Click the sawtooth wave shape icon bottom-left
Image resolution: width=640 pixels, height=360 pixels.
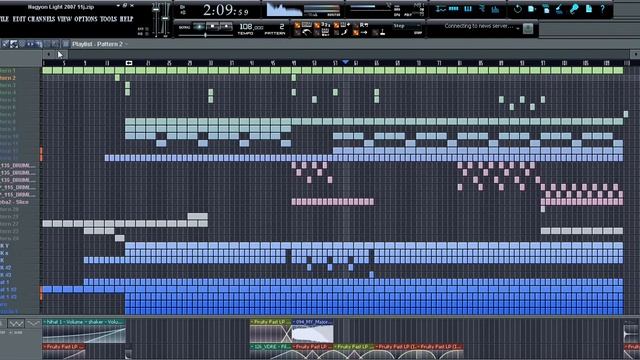click(16, 324)
